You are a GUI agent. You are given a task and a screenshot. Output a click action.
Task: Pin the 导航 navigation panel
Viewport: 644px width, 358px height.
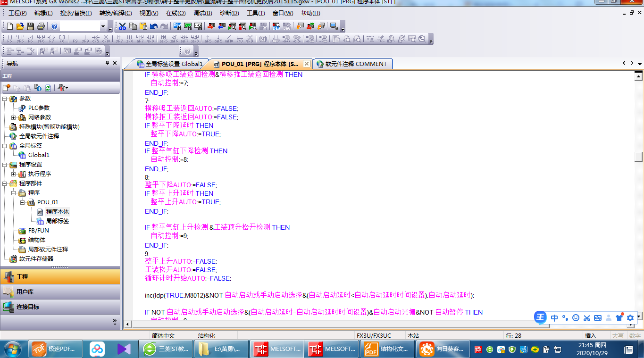[x=107, y=63]
